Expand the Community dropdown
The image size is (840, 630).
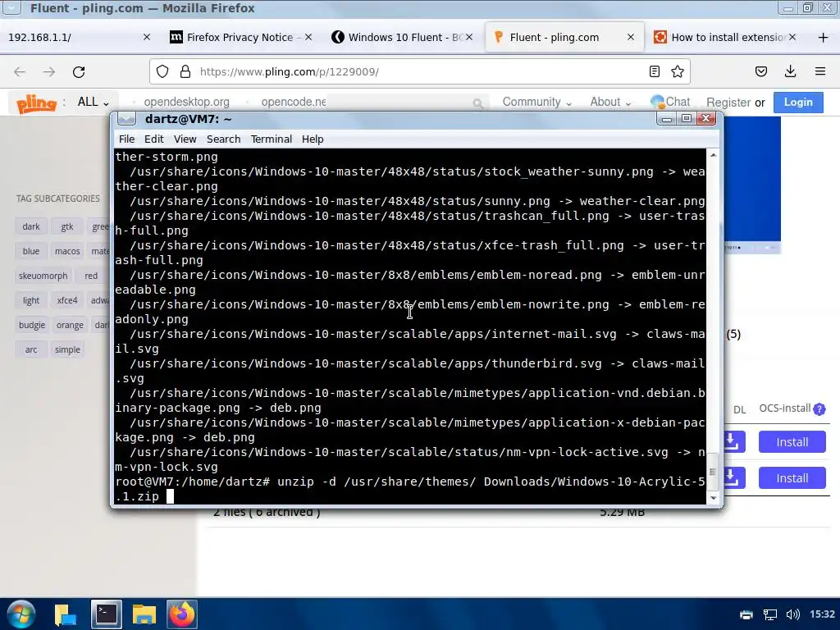pos(536,103)
